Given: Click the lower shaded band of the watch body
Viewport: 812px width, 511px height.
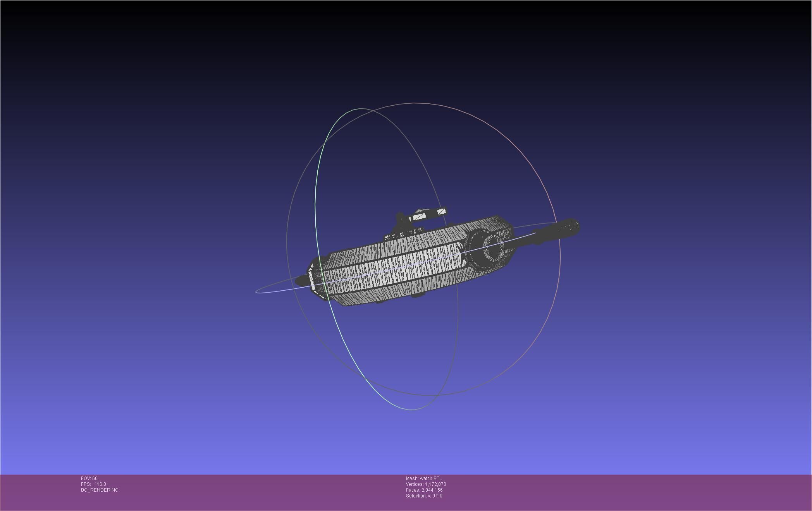Looking at the screenshot, I should click(x=387, y=293).
